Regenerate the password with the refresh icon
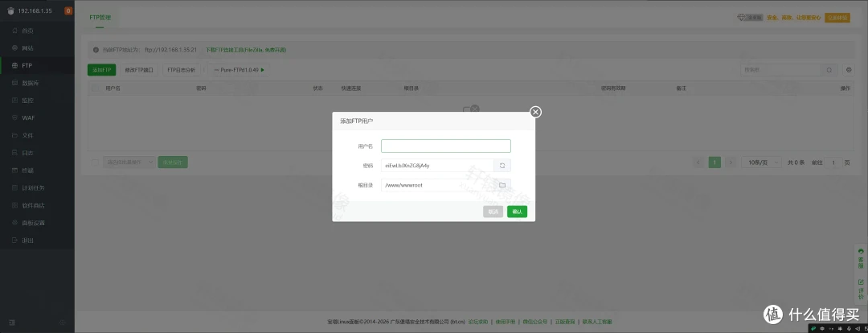 (502, 165)
